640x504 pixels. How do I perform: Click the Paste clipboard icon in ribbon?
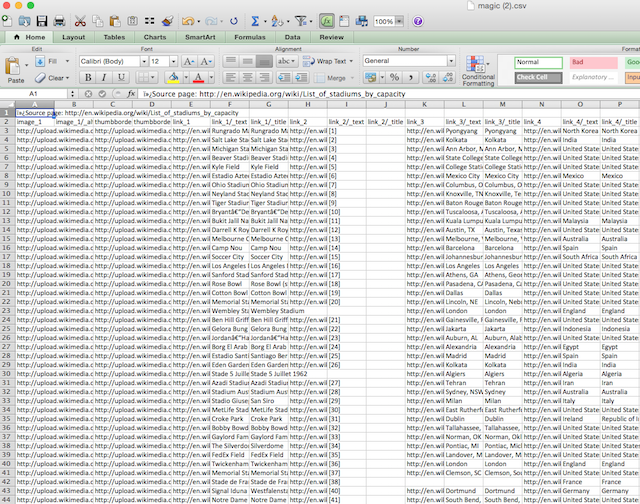tap(12, 66)
